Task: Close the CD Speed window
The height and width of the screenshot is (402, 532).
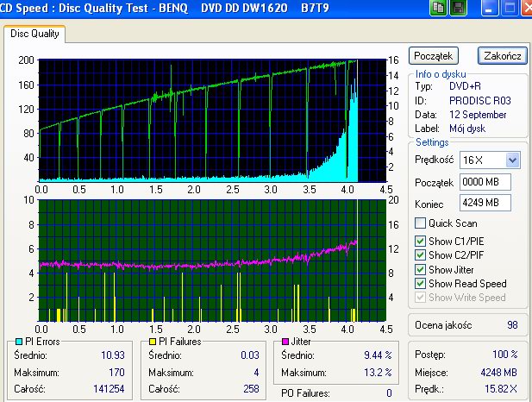Action: pyautogui.click(x=527, y=8)
